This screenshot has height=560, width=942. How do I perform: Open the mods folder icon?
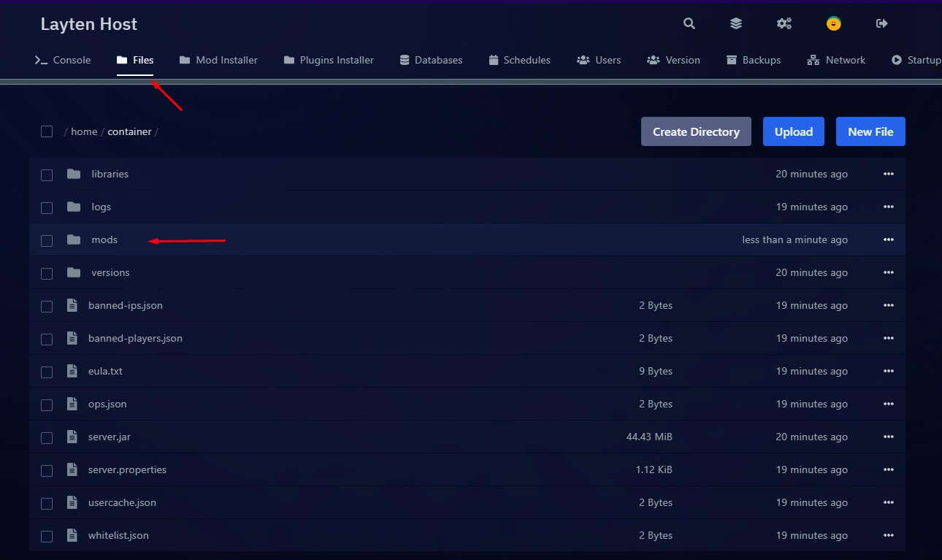coord(74,239)
